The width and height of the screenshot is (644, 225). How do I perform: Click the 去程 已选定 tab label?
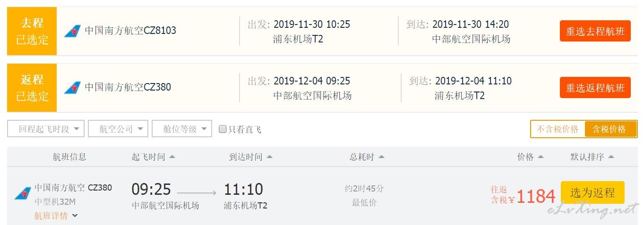pos(32,31)
